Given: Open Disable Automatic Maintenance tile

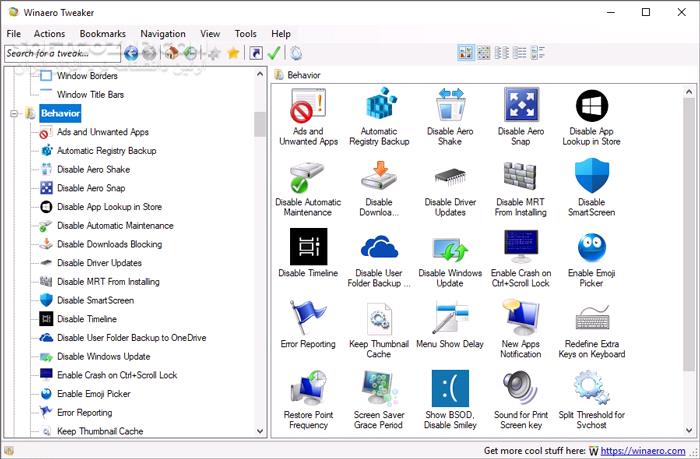Looking at the screenshot, I should click(308, 188).
